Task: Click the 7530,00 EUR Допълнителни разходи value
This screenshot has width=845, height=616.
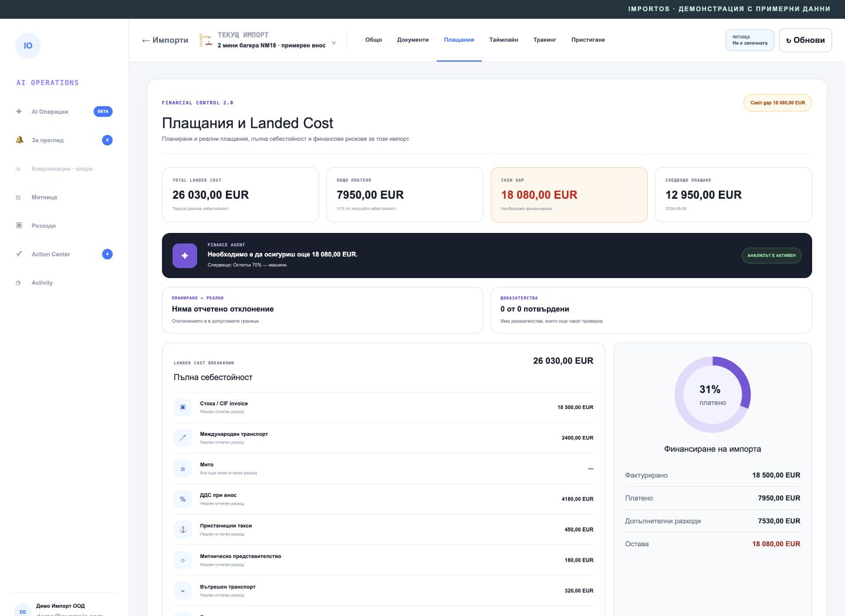Action: coord(779,521)
